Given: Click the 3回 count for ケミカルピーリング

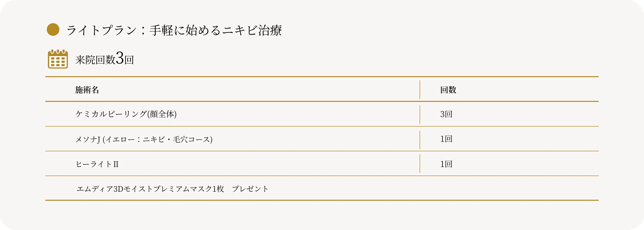Looking at the screenshot, I should [446, 114].
